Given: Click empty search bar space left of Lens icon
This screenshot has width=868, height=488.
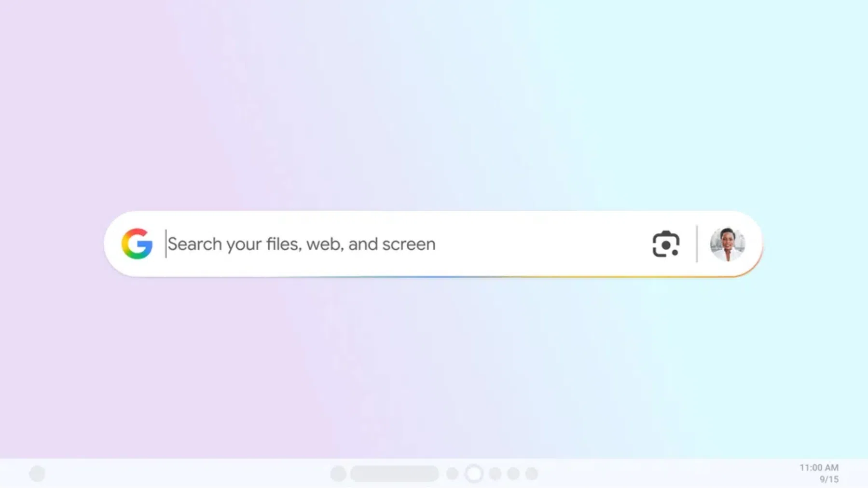Looking at the screenshot, I should click(x=540, y=244).
